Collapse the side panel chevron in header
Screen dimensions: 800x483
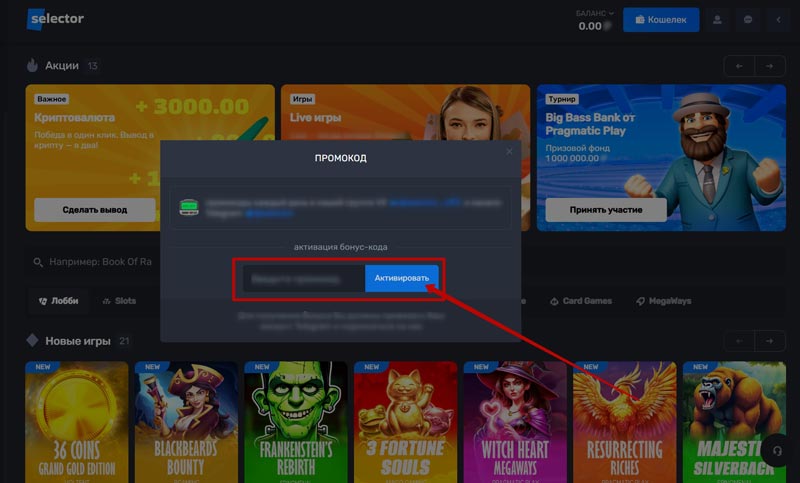(778, 19)
